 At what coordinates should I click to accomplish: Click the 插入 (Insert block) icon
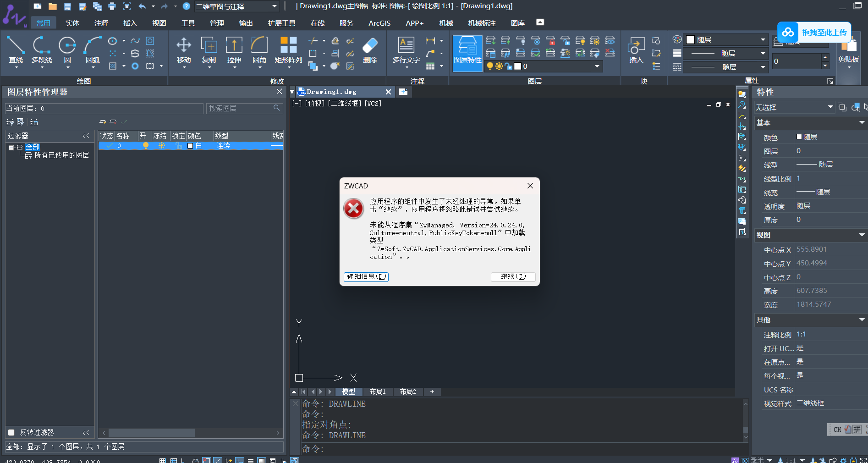(636, 50)
